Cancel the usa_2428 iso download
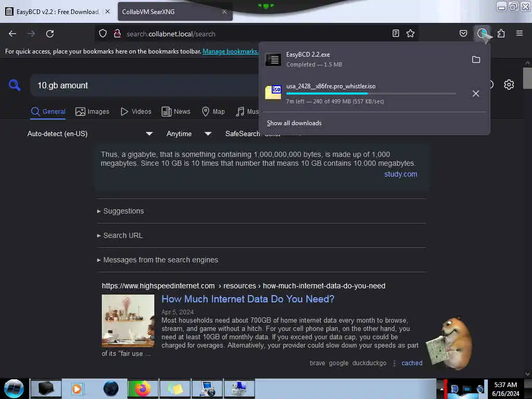Image resolution: width=532 pixels, height=399 pixels. pos(476,94)
